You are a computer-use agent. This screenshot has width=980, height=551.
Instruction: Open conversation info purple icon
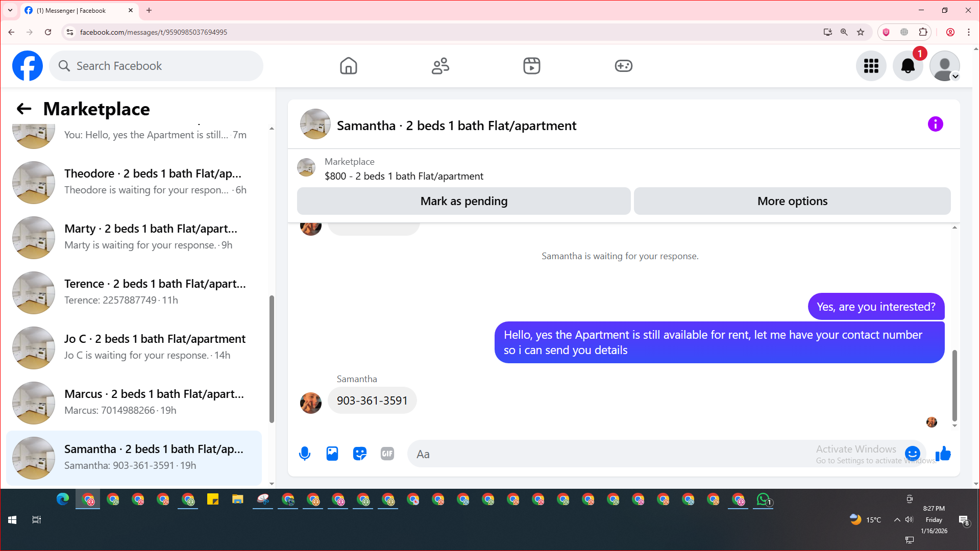(935, 124)
